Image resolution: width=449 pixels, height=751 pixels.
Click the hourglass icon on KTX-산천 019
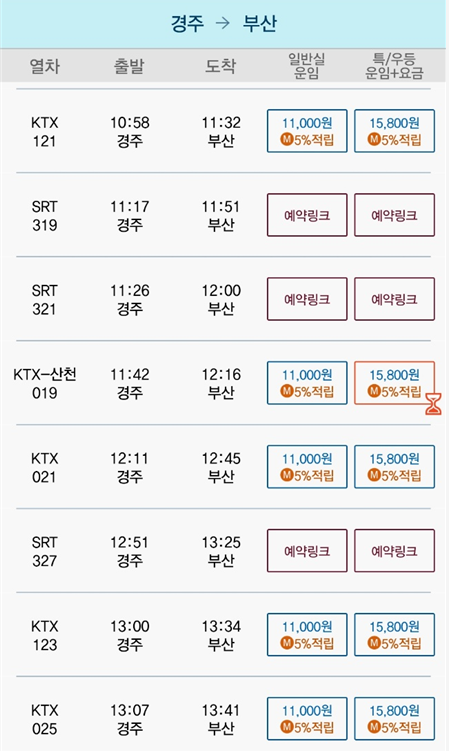point(433,405)
